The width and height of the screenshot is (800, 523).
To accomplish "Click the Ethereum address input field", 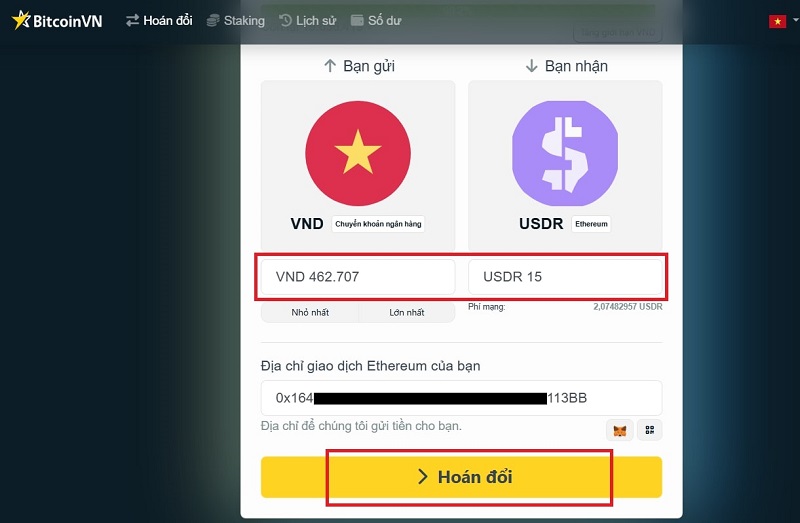I will point(461,398).
